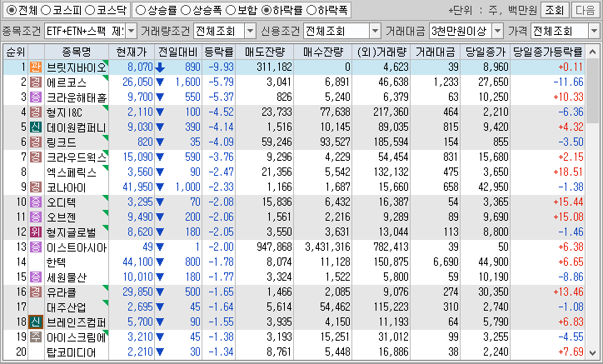
Task: Select stock name 엑스페릭스
Action: 72,172
